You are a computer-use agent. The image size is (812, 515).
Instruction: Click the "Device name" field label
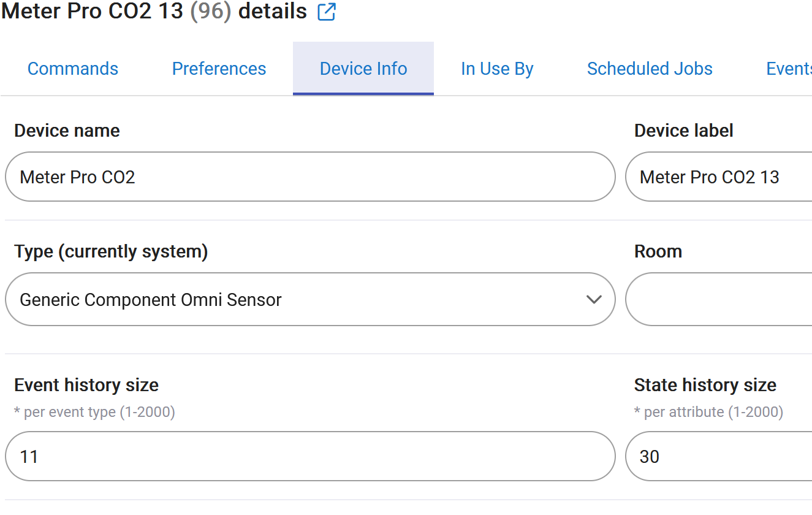pos(67,131)
